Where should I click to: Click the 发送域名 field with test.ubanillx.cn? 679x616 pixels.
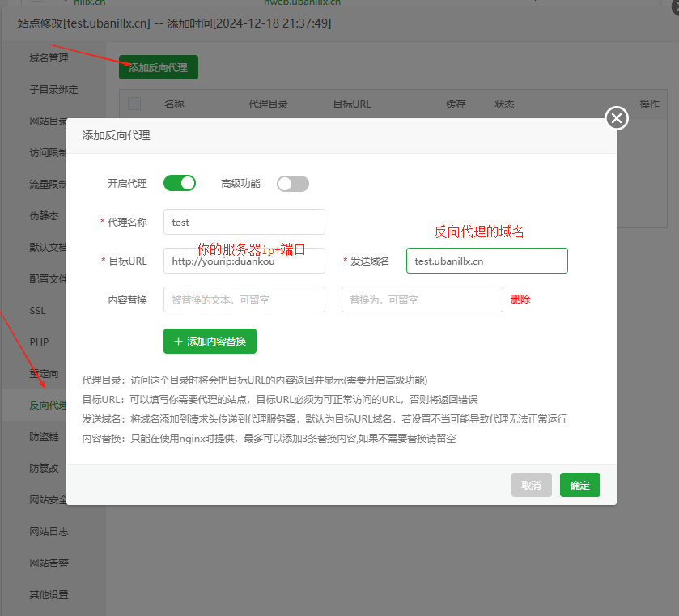pyautogui.click(x=486, y=261)
